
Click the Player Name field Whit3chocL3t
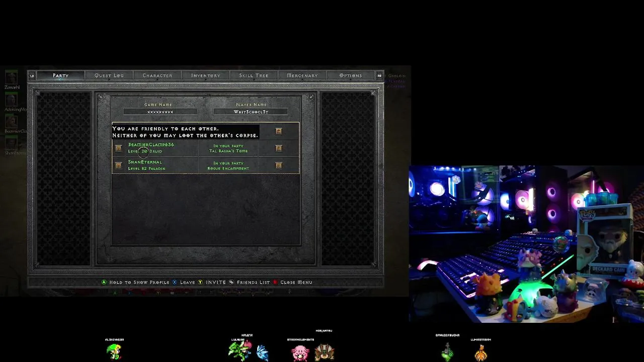coord(251,112)
